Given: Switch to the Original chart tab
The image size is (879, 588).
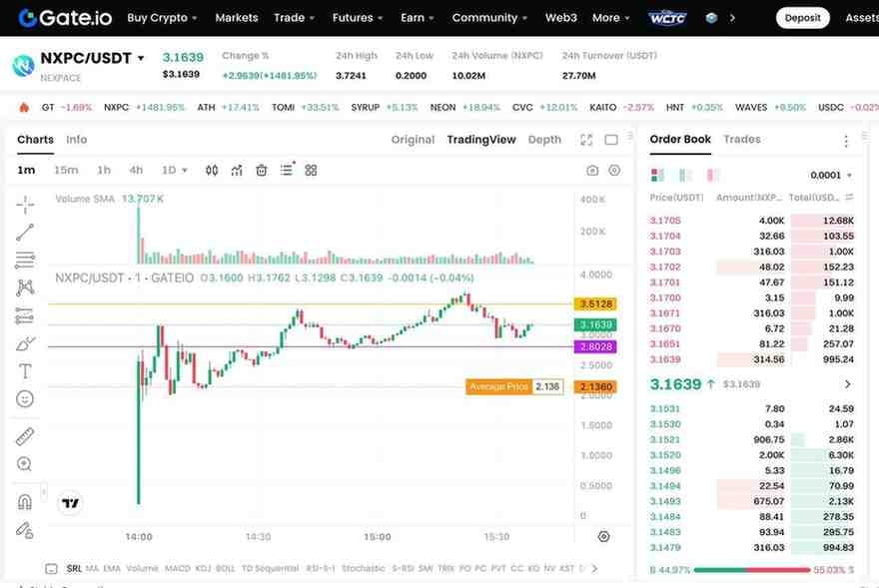Looking at the screenshot, I should (x=413, y=140).
